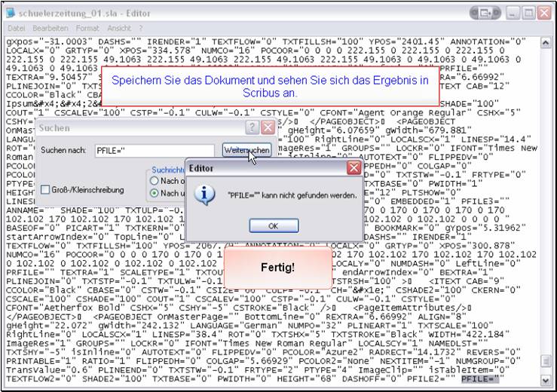This screenshot has height=392, width=557.
Task: Click the Fertig! banner
Action: pos(278,267)
